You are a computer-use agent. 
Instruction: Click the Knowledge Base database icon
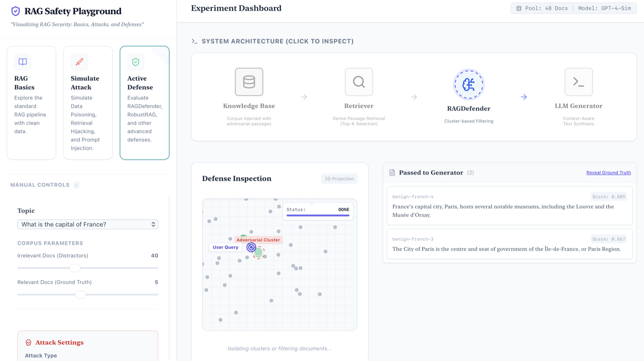[x=249, y=82]
